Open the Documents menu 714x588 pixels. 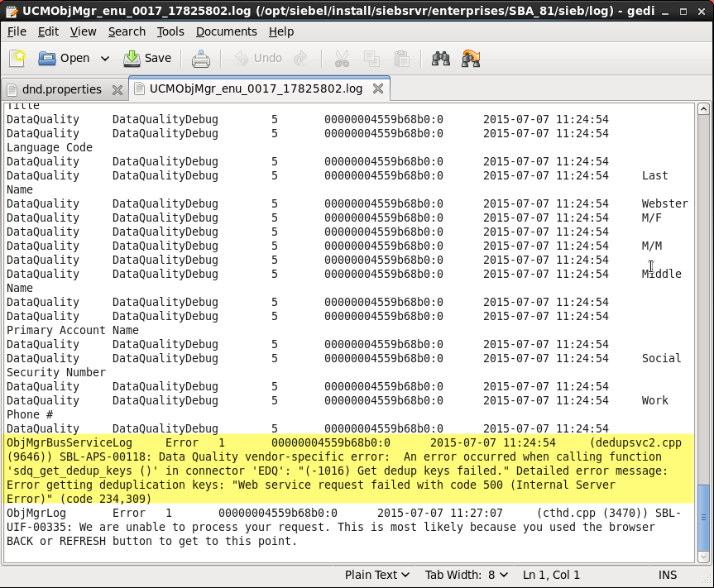tap(226, 31)
